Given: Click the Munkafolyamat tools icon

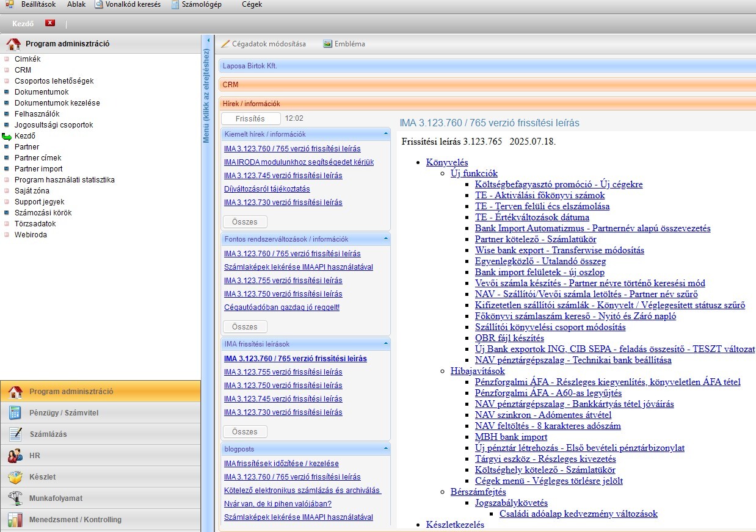Looking at the screenshot, I should [15, 498].
